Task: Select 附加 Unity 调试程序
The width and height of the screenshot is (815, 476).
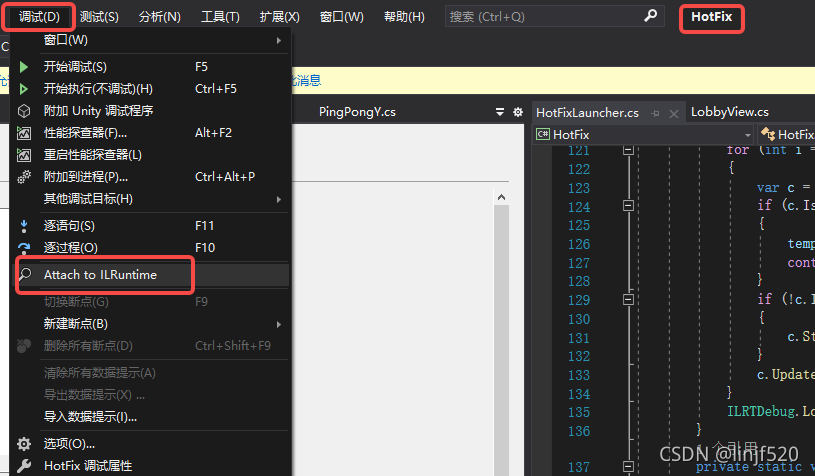Action: pyautogui.click(x=151, y=111)
